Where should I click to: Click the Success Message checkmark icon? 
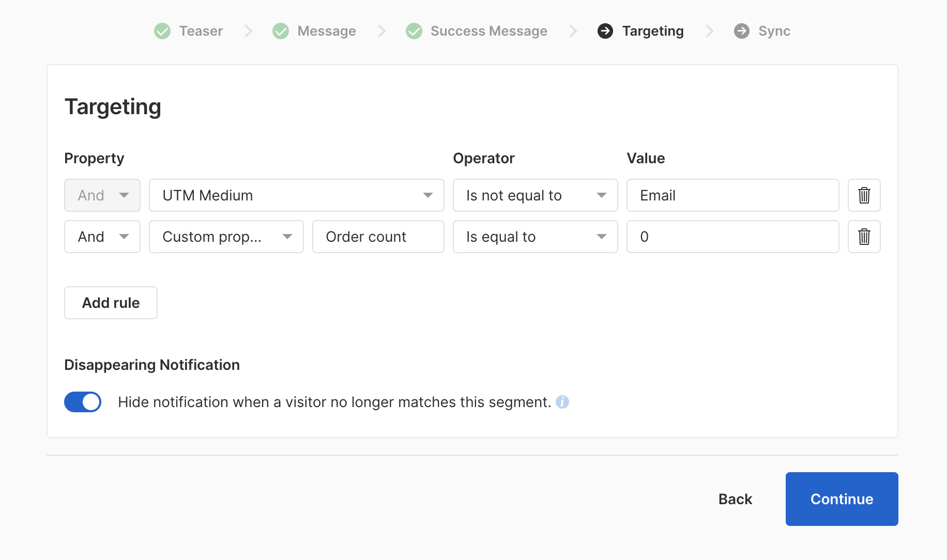(x=414, y=31)
